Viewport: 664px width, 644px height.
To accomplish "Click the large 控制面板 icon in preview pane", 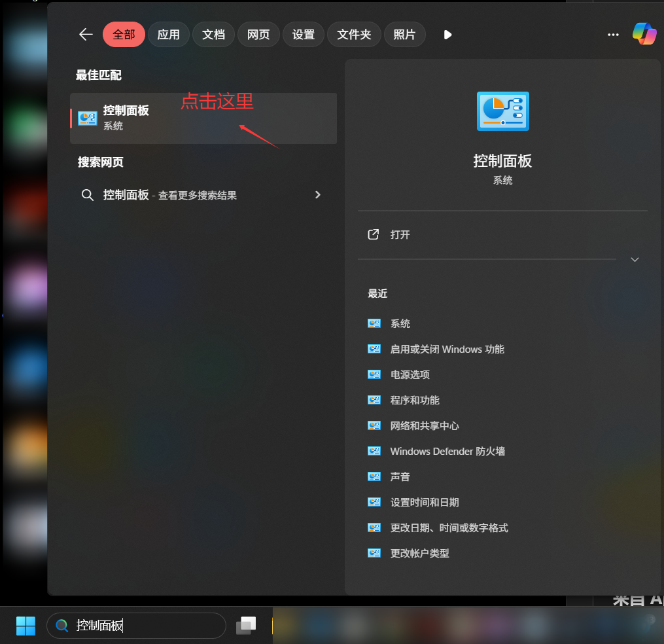I will pos(502,111).
